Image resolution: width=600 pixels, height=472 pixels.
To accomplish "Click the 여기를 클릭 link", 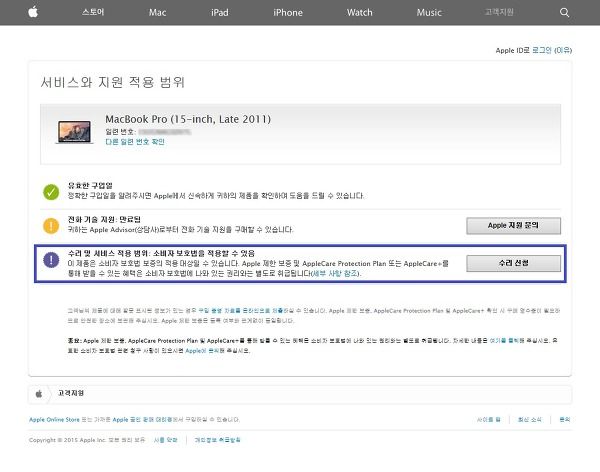I will [x=506, y=340].
